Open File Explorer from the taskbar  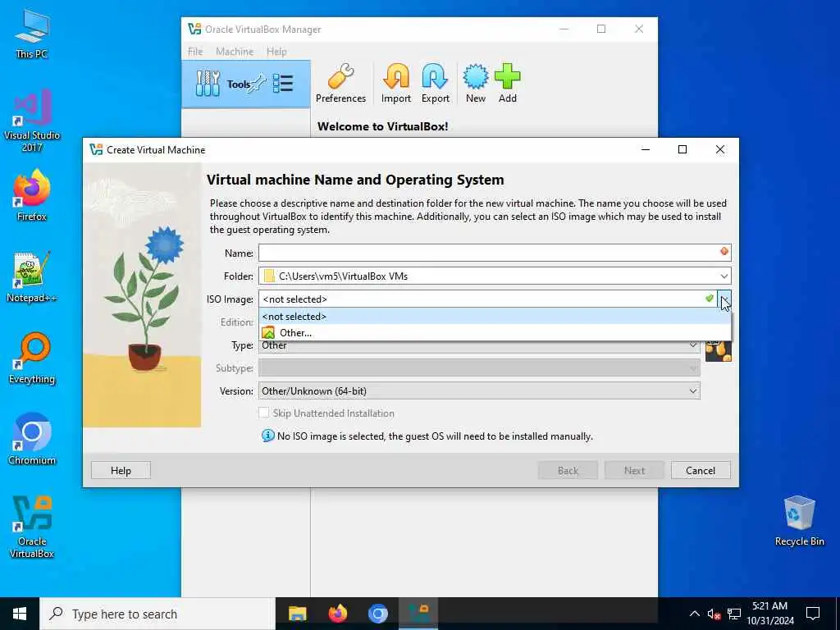[297, 614]
